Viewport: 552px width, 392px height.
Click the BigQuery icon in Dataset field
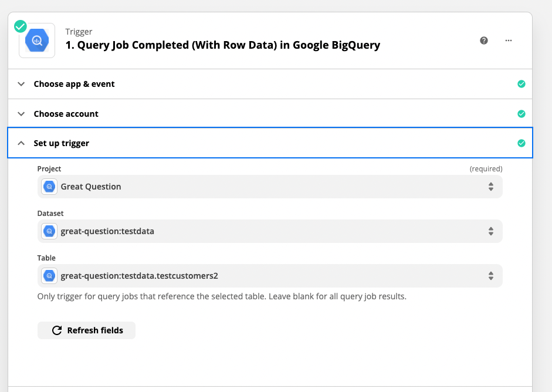point(49,231)
